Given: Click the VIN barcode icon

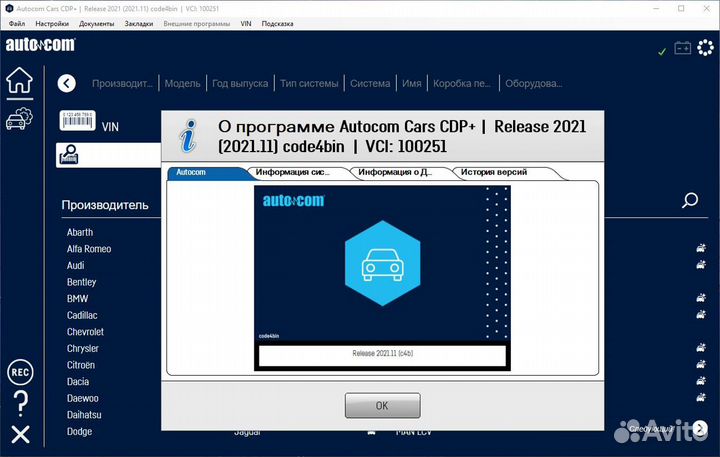Looking at the screenshot, I should pyautogui.click(x=77, y=120).
